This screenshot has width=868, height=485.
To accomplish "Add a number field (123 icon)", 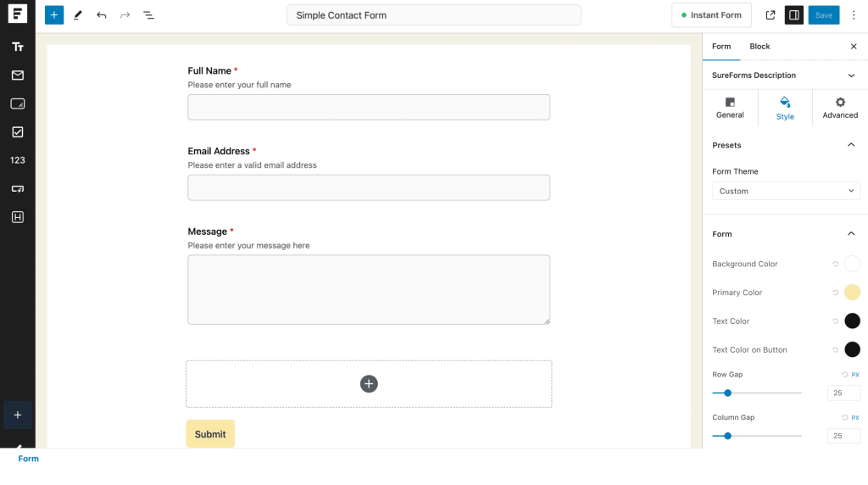I will pos(17,160).
